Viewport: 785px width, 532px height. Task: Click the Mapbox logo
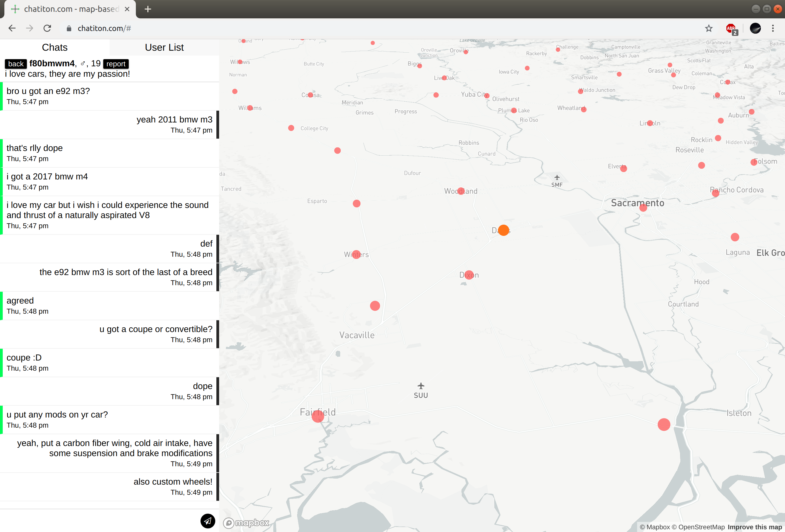pyautogui.click(x=246, y=523)
